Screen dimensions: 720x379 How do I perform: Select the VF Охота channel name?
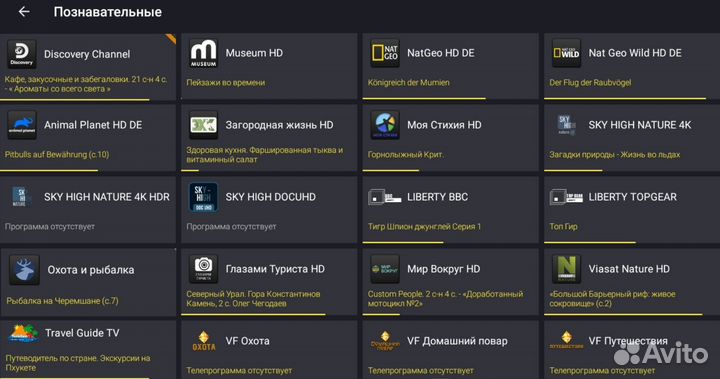pyautogui.click(x=248, y=341)
